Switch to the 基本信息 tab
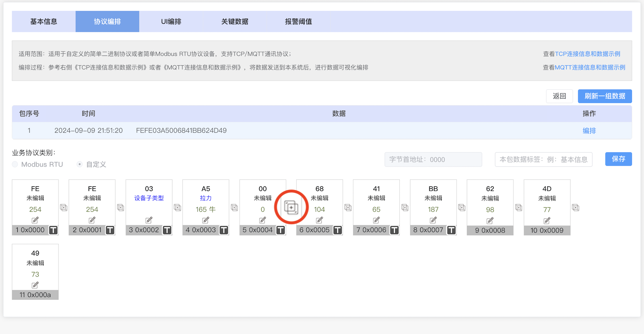 [x=44, y=21]
